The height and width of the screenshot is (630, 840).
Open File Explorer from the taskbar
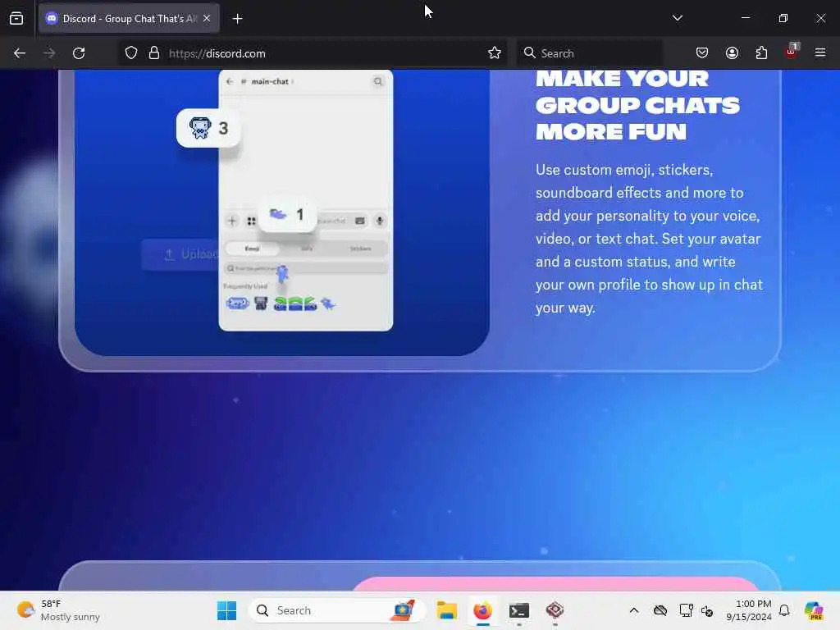click(446, 610)
